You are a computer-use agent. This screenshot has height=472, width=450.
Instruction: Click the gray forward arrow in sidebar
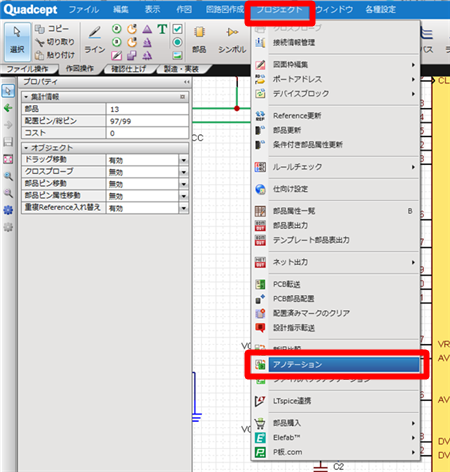click(x=8, y=125)
